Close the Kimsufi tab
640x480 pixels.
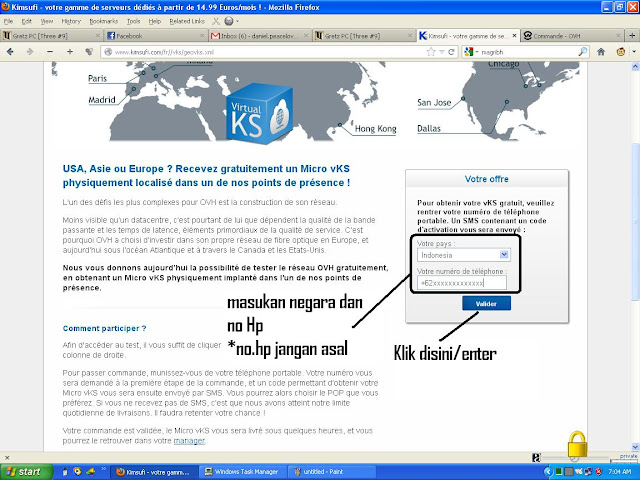(514, 36)
